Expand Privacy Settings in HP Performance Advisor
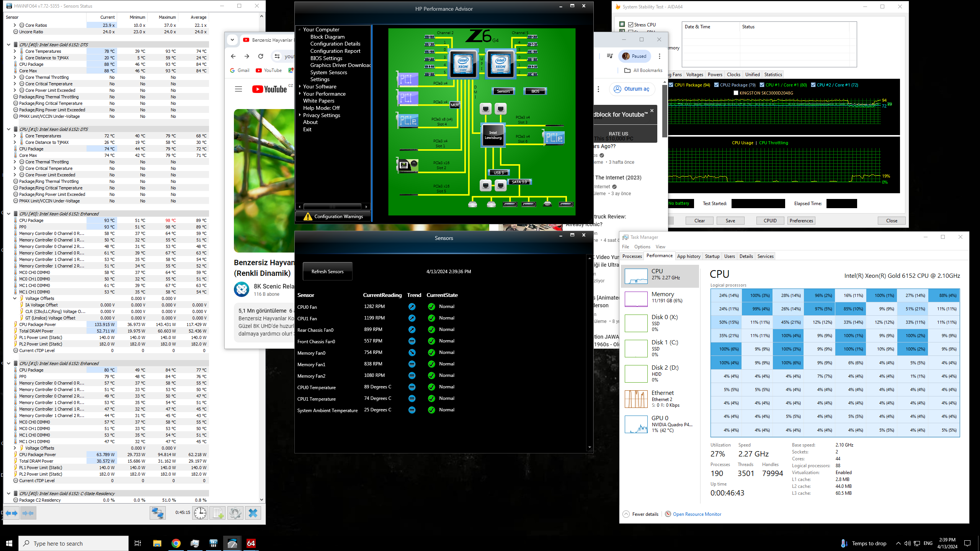 [300, 115]
